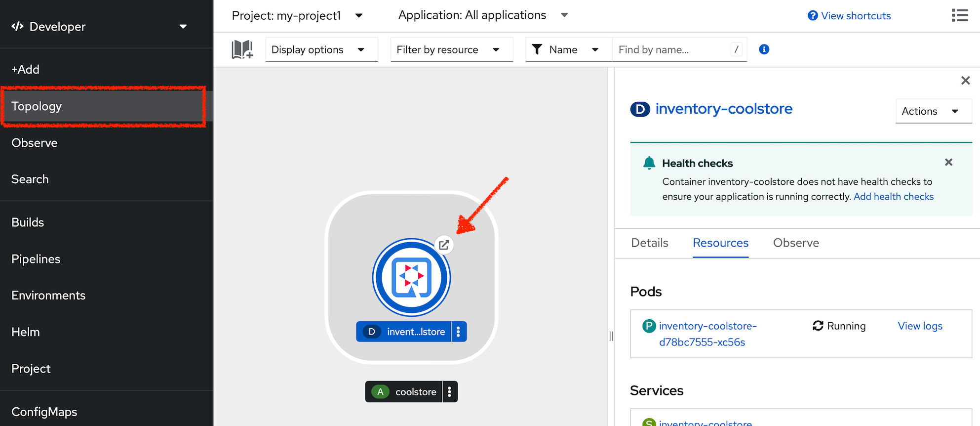Open ConfigMaps in sidebar
The height and width of the screenshot is (426, 980).
[107, 412]
